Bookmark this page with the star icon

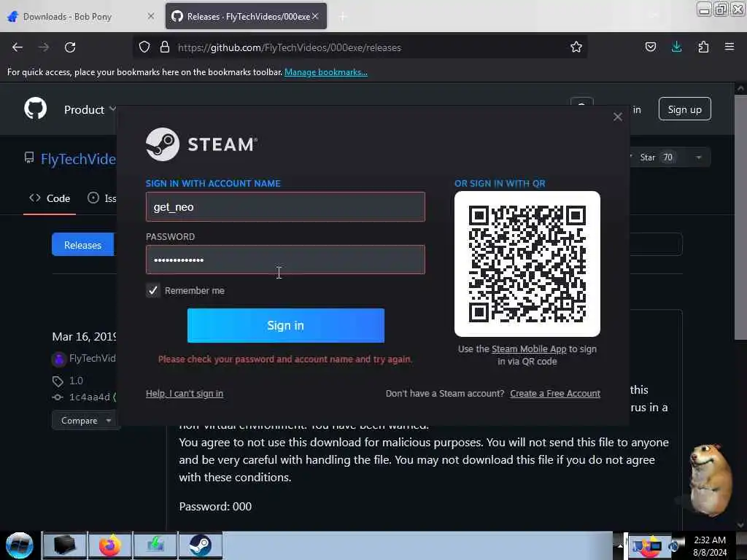click(576, 47)
